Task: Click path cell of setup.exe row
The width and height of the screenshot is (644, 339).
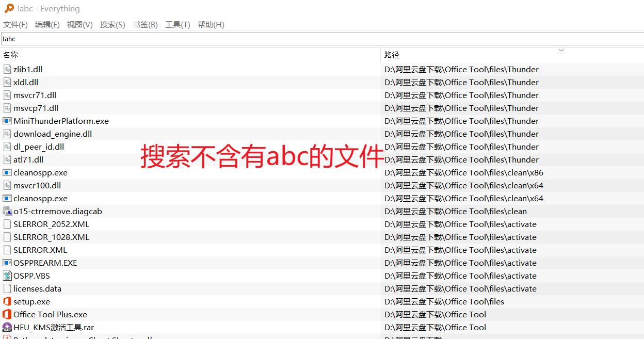Action: coord(444,301)
